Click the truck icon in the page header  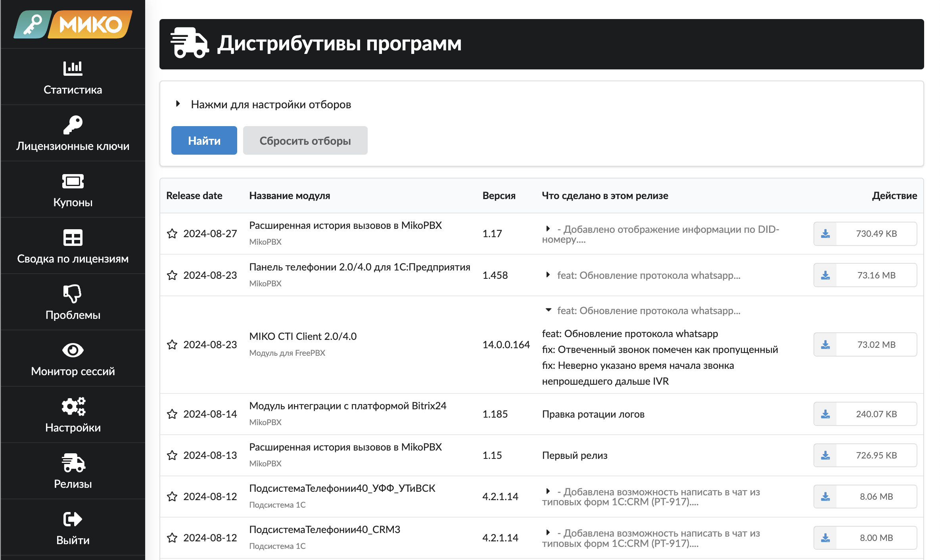tap(190, 43)
